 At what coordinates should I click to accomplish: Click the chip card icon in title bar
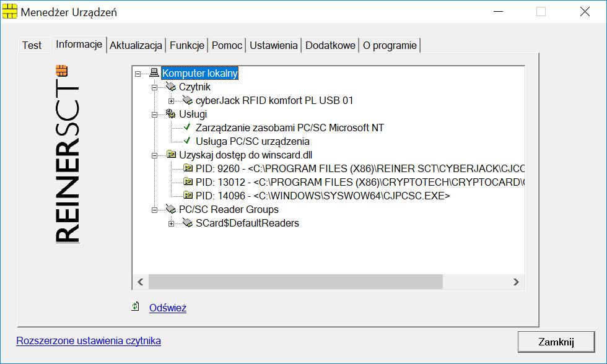point(10,12)
